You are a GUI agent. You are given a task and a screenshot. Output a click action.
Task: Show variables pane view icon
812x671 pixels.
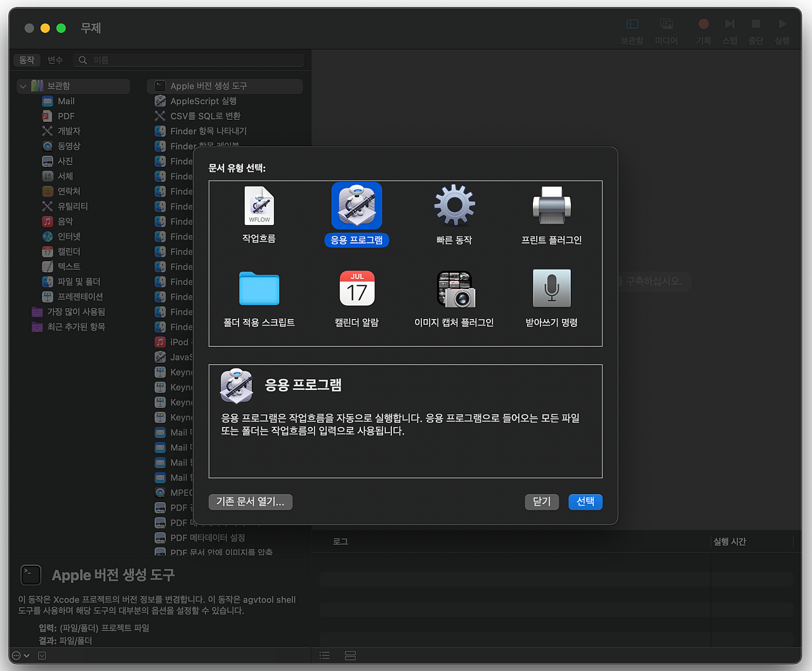[350, 656]
